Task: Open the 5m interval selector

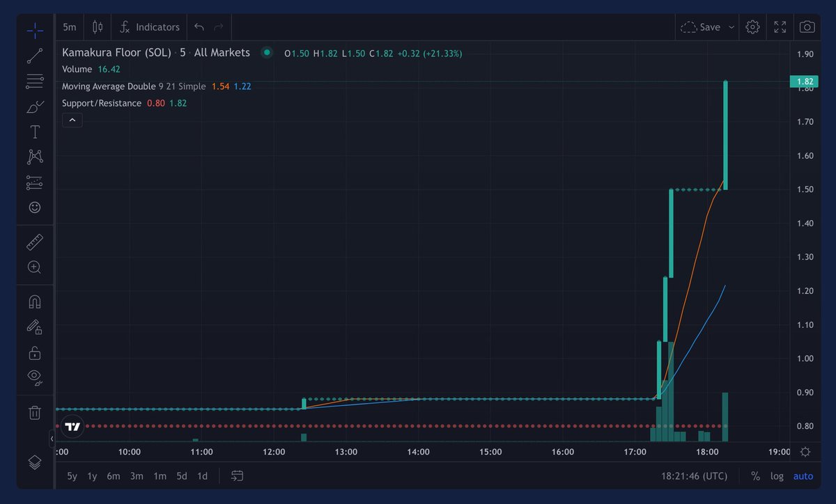Action: (x=70, y=27)
